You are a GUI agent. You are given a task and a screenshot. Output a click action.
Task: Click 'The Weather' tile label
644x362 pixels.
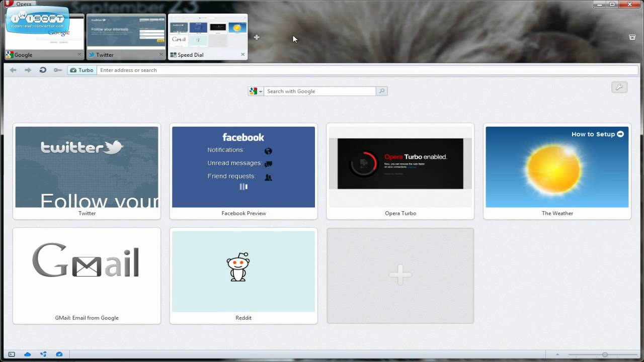557,213
